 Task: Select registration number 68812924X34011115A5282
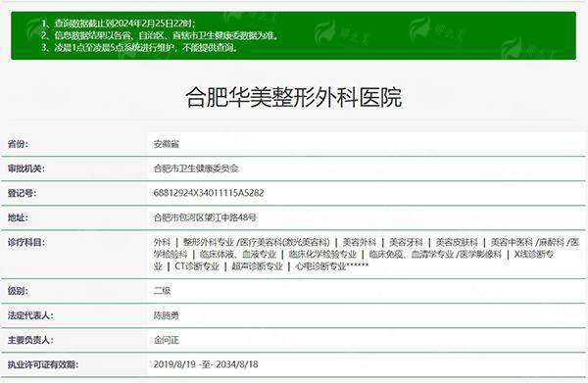[x=209, y=193]
